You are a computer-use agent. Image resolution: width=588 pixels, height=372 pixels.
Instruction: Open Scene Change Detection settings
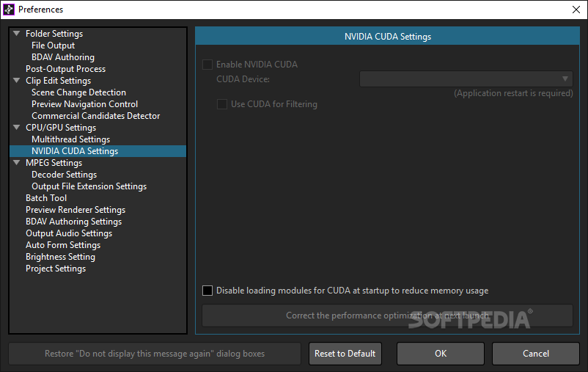(78, 92)
